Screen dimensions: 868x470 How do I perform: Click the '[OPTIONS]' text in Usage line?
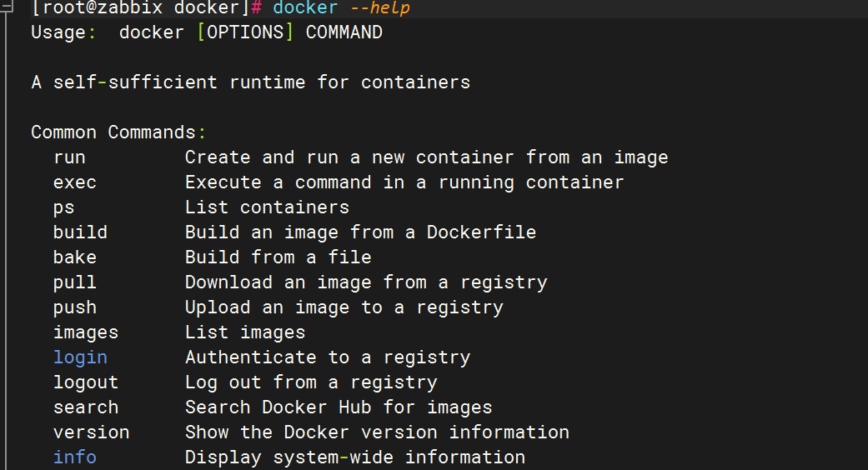tap(245, 32)
